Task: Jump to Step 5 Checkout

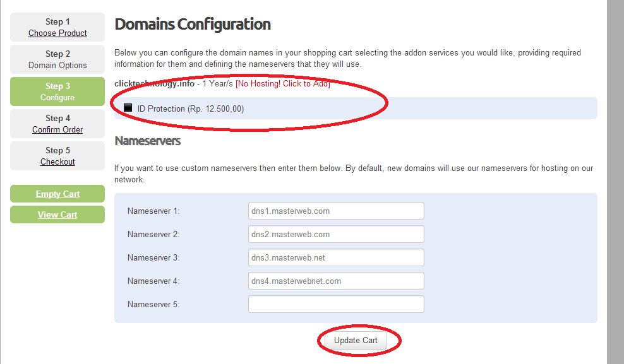Action: pos(57,156)
